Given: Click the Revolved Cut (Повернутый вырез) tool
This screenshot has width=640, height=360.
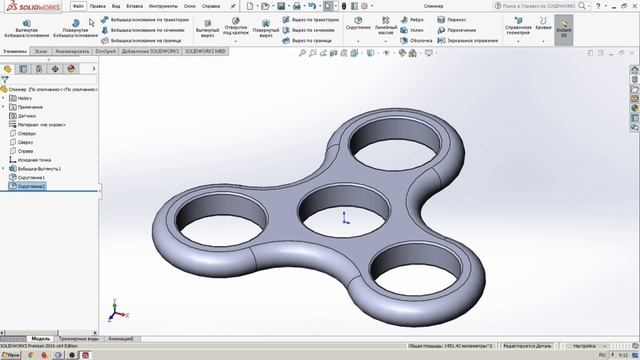Looking at the screenshot, I should click(265, 28).
